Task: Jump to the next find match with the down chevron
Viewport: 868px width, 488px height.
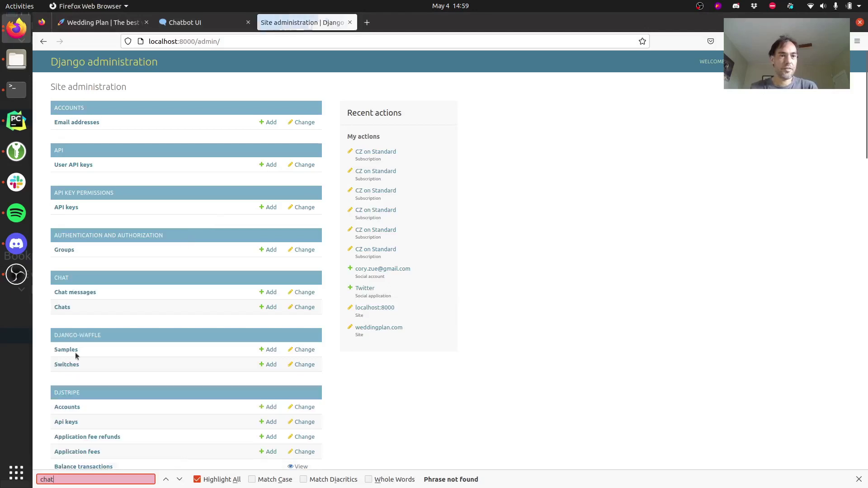Action: (x=179, y=479)
